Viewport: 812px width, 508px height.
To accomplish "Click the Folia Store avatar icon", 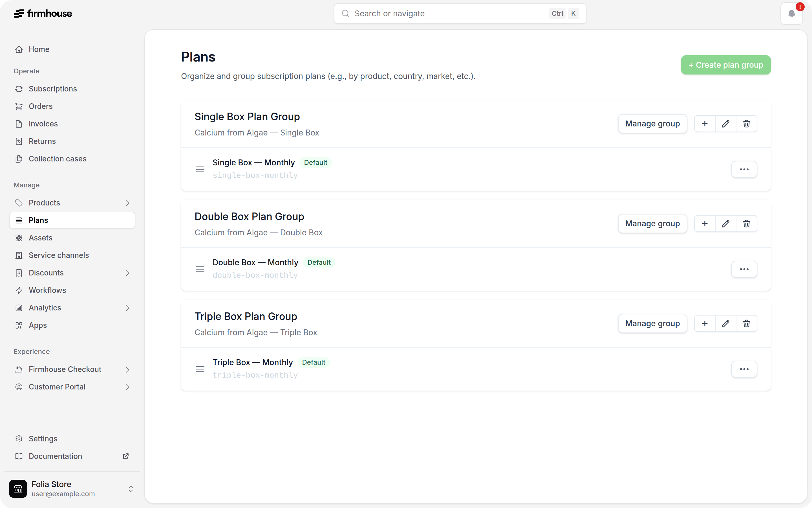I will 18,489.
